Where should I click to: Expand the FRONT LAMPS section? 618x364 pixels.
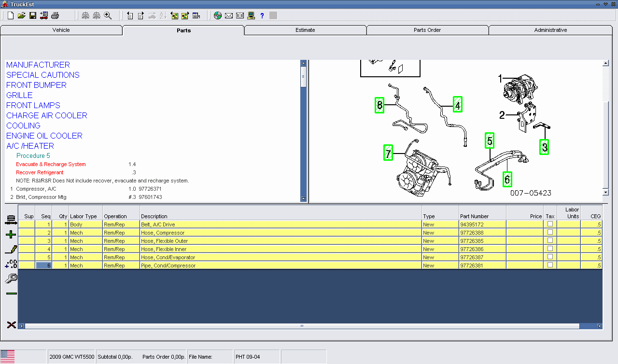(x=33, y=105)
